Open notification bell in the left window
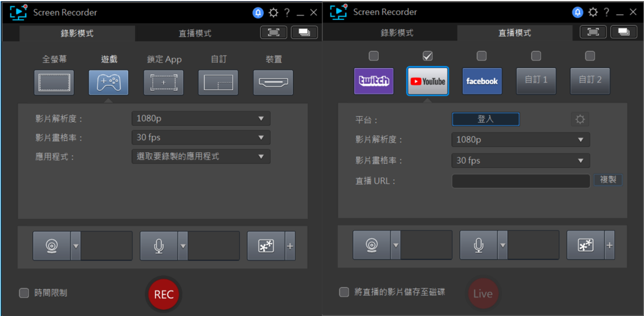This screenshot has height=316, width=644. coord(258,13)
